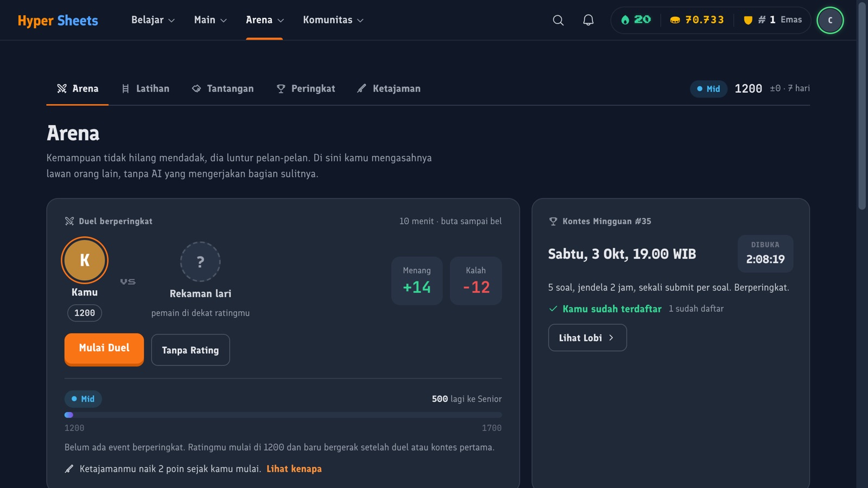This screenshot has width=868, height=488.
Task: Click the Kalah -12 stat box
Action: coord(476,281)
